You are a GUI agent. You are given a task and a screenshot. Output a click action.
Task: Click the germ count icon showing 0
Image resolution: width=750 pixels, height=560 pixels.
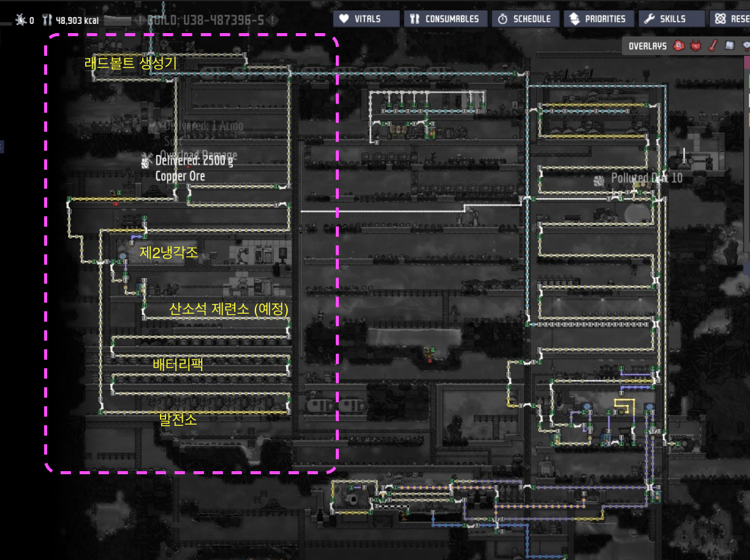tap(21, 20)
